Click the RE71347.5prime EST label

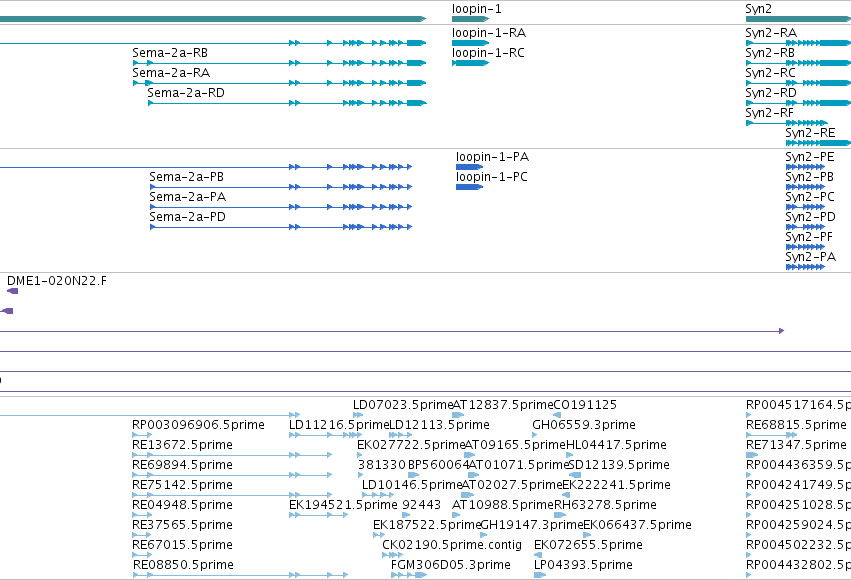click(796, 445)
